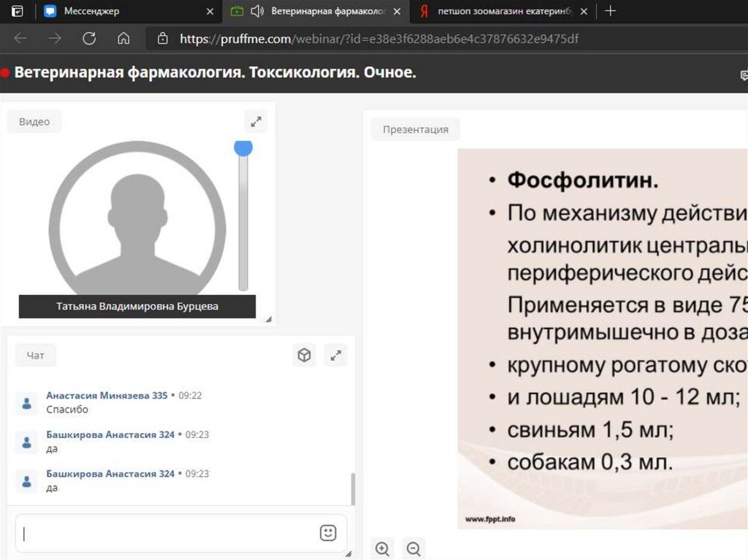Image resolution: width=748 pixels, height=560 pixels.
Task: Adjust the video volume slider handle
Action: point(243,147)
